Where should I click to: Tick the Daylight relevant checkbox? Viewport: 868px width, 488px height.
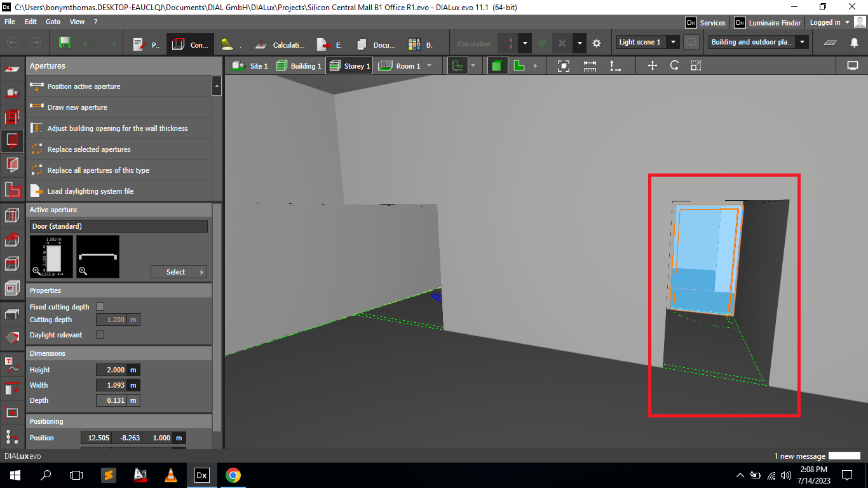(x=100, y=335)
